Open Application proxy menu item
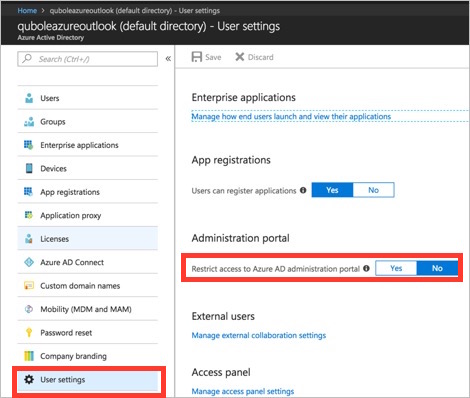Screen dimensions: 470x398 (x=88, y=215)
